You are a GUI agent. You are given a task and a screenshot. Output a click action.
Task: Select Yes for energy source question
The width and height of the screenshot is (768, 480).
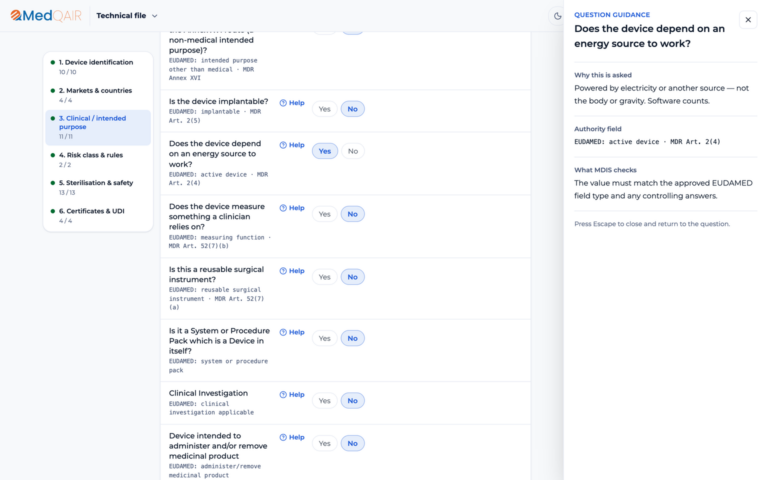(325, 151)
